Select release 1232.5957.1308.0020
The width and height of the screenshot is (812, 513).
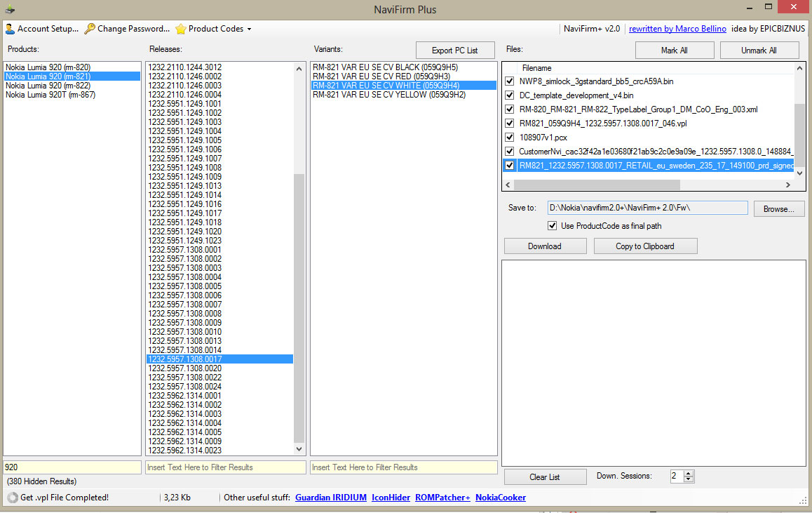220,368
